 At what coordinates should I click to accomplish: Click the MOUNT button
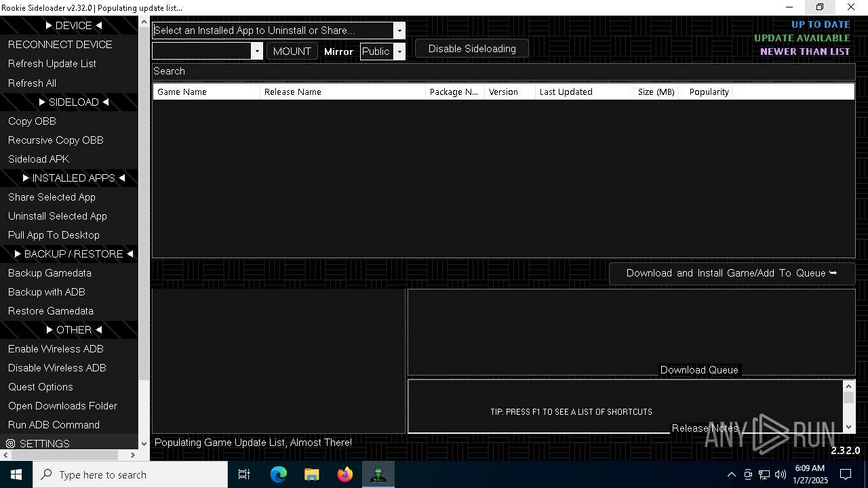point(292,51)
